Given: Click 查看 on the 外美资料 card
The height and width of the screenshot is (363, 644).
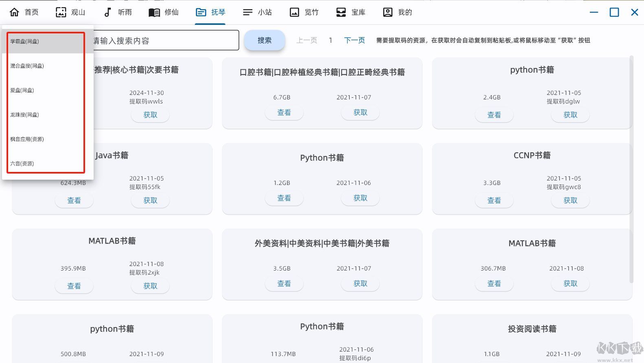Looking at the screenshot, I should coord(284,284).
